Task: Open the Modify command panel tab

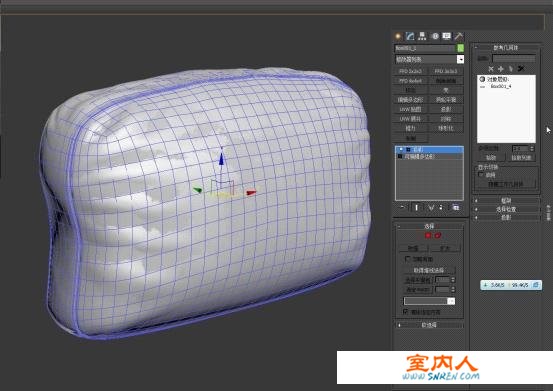Action: [410, 36]
